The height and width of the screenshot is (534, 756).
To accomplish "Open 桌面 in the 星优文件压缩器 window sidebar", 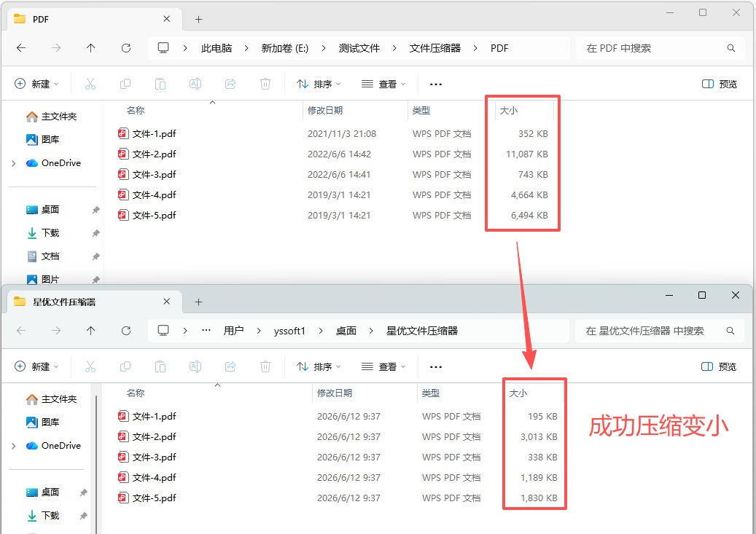I will point(42,492).
